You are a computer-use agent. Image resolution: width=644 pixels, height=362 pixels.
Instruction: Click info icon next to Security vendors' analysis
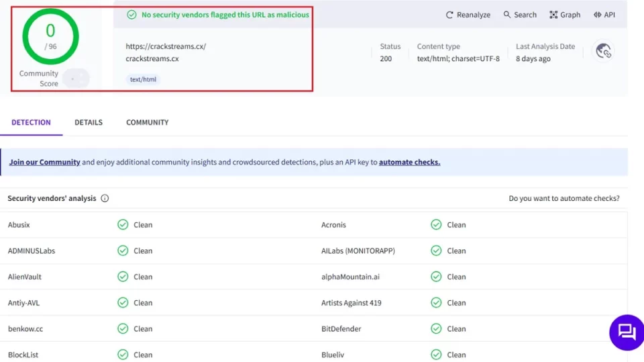tap(105, 198)
